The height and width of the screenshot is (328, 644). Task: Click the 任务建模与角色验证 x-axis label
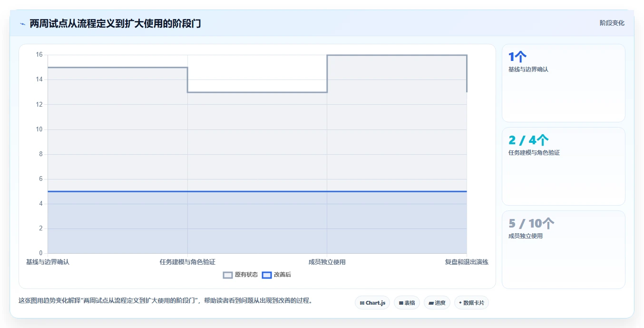click(187, 262)
